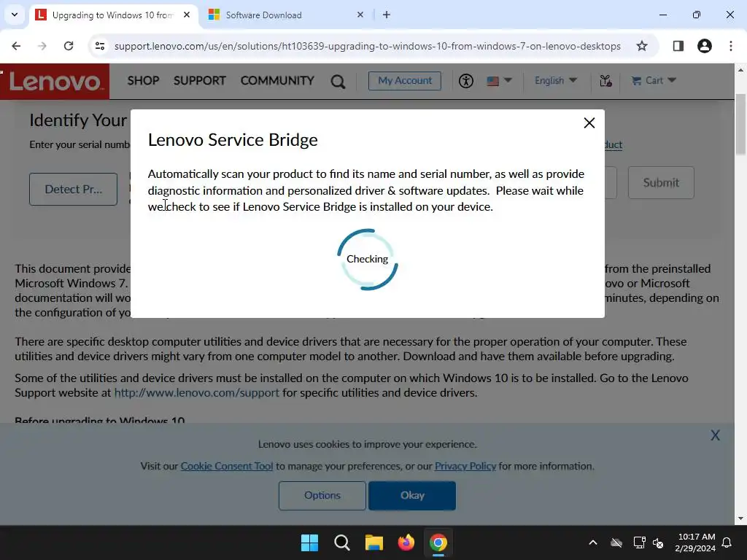This screenshot has height=560, width=747.
Task: View site information icon in address bar
Action: click(99, 46)
